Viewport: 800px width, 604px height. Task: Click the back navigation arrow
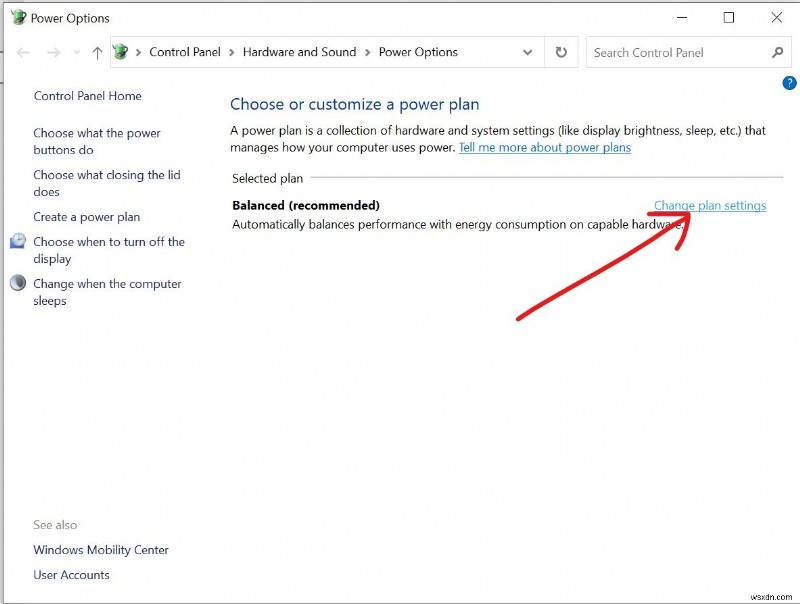(22, 52)
